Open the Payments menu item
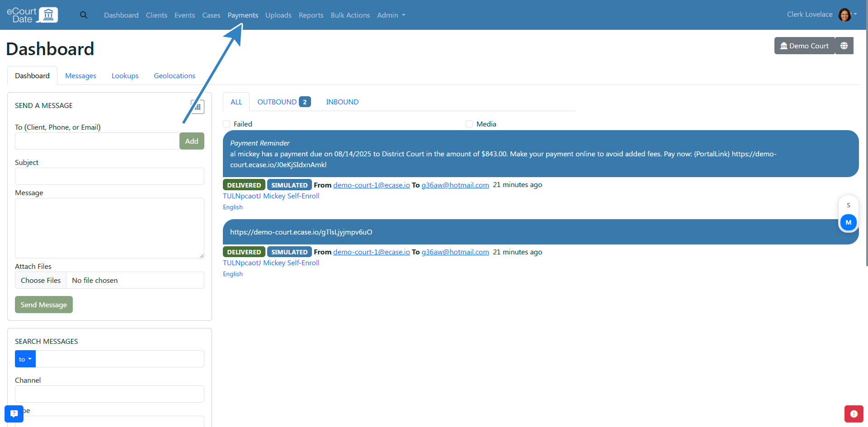The width and height of the screenshot is (868, 427). pyautogui.click(x=243, y=15)
